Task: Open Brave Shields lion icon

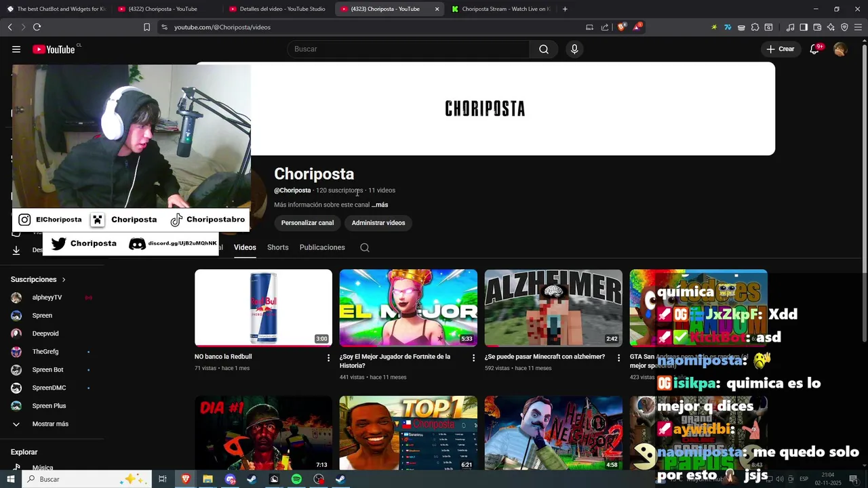Action: coord(621,27)
